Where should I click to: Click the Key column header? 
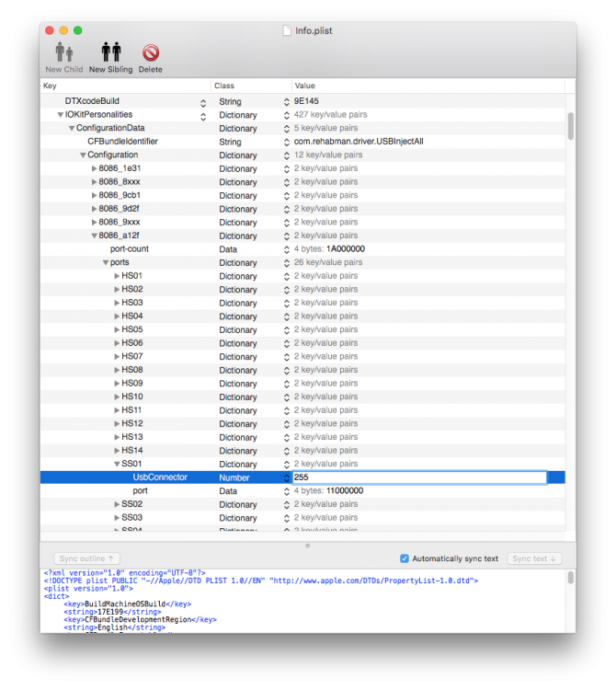coord(125,86)
